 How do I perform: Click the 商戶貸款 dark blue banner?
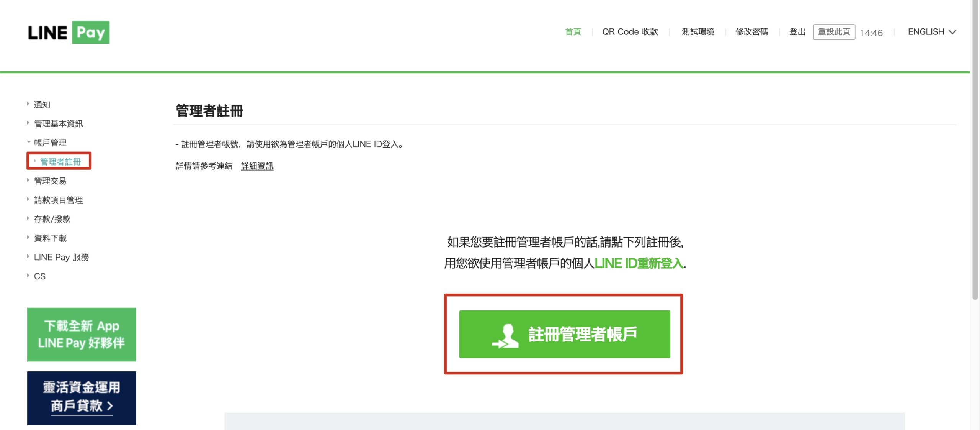(82, 398)
